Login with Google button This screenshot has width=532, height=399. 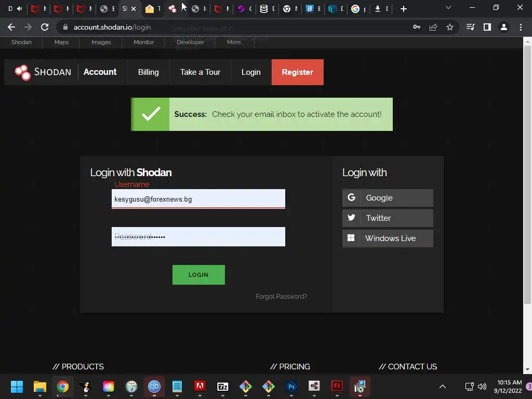(x=388, y=198)
